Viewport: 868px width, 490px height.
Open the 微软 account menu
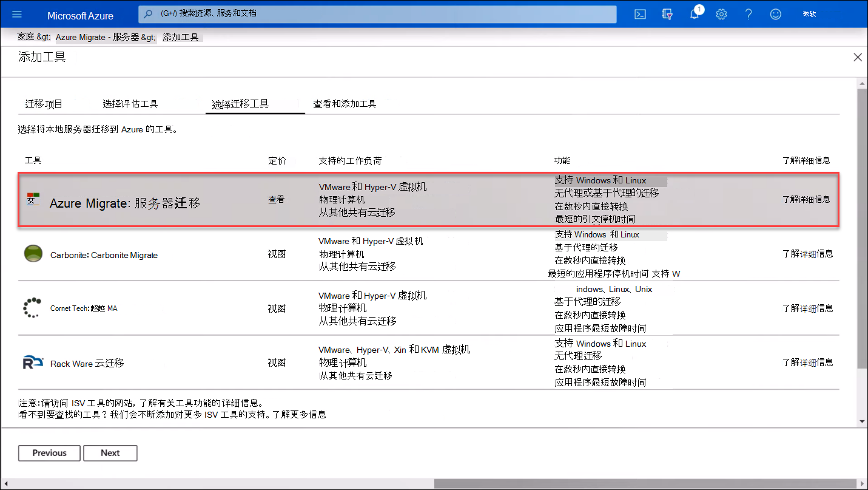809,14
